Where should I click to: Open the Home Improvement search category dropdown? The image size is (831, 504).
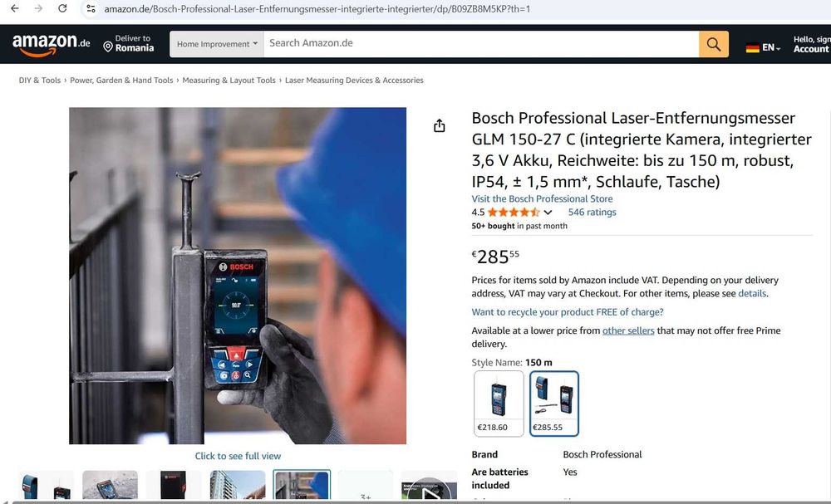217,44
